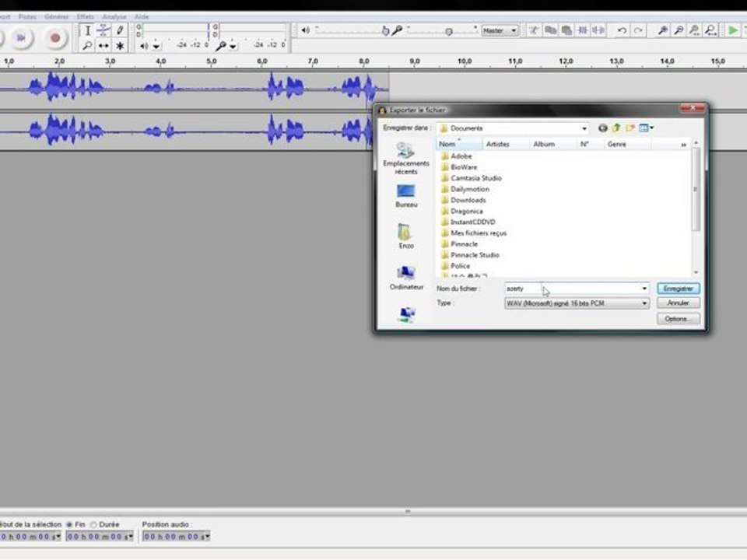
Task: Click the Enregistrer button in export dialog
Action: point(679,289)
